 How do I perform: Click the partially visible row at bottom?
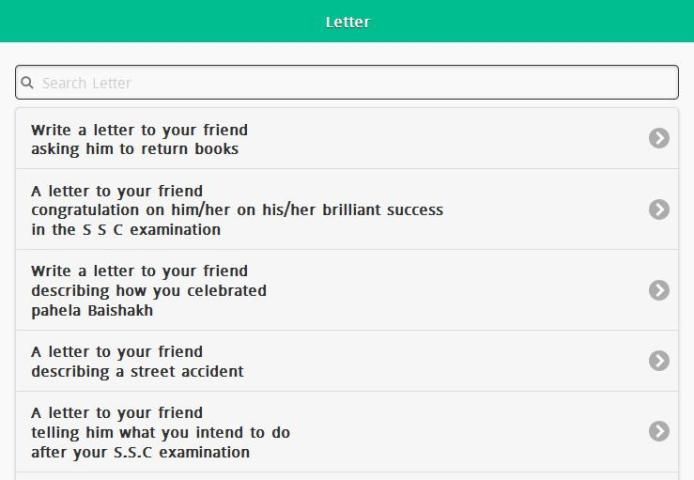pos(346,475)
